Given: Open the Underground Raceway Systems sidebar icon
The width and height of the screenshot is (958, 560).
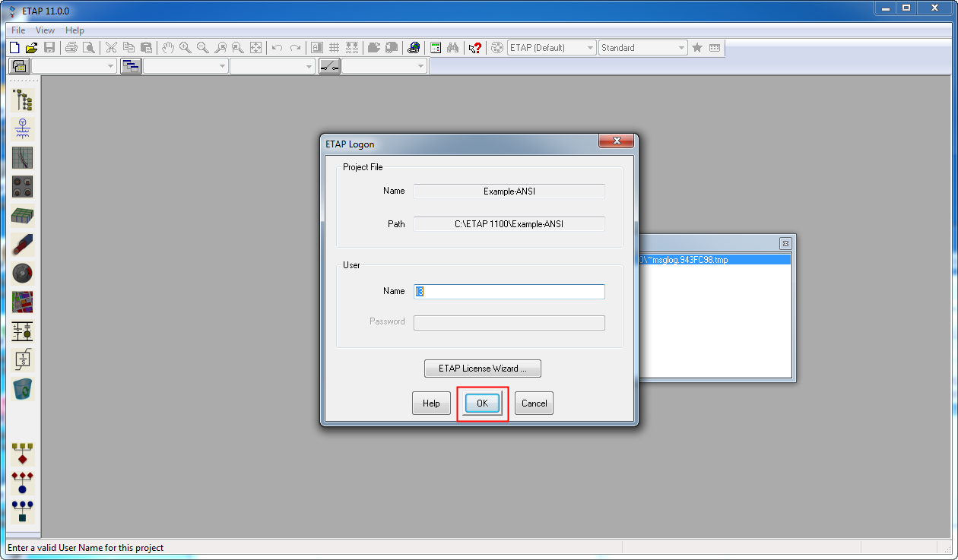Looking at the screenshot, I should [22, 186].
